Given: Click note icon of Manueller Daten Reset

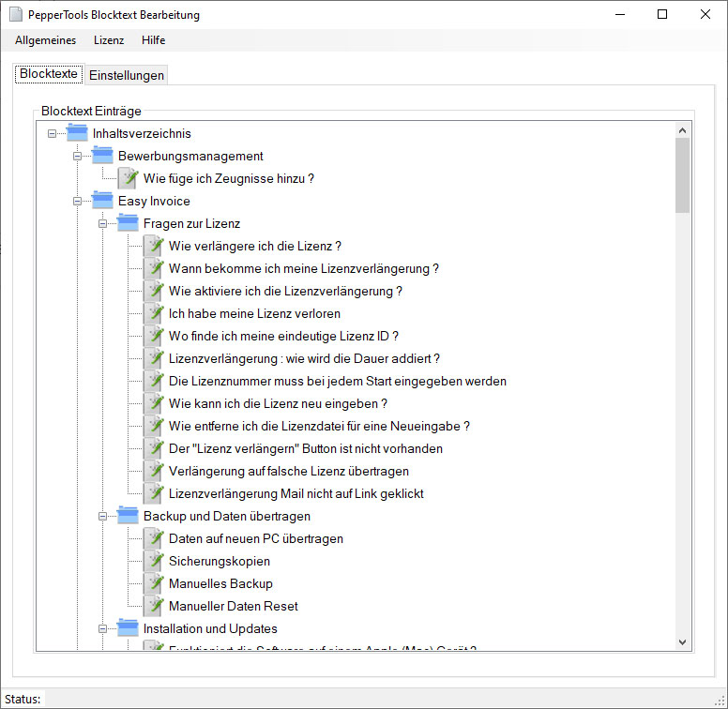Looking at the screenshot, I should click(154, 606).
